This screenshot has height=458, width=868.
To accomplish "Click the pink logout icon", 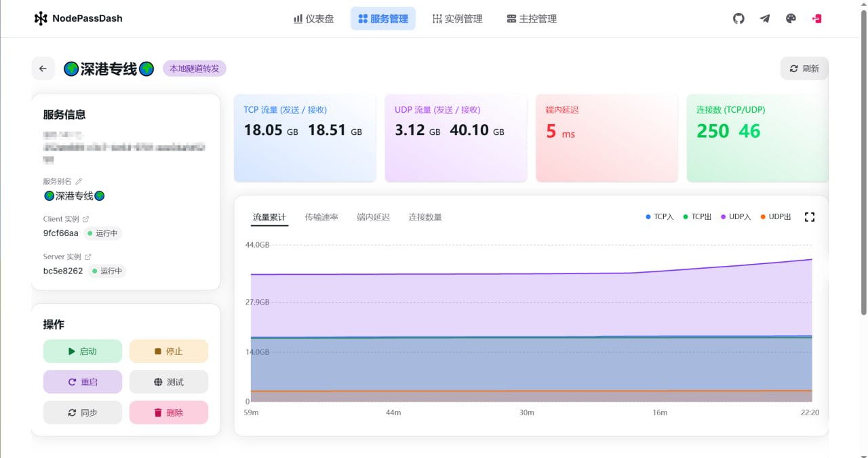I will coord(816,19).
